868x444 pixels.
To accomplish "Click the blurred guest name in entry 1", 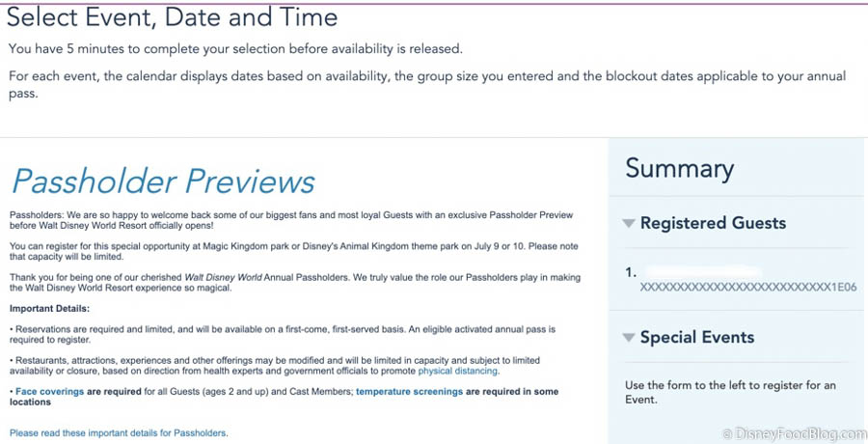I will click(x=702, y=273).
